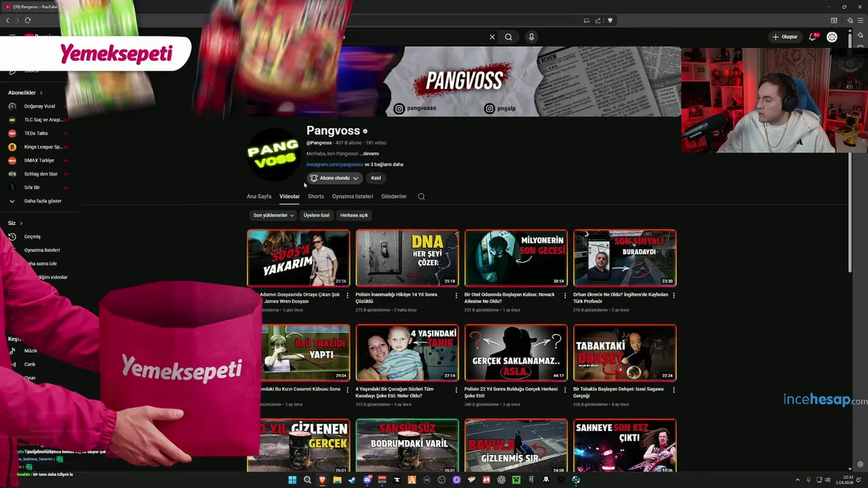The image size is (868, 488).
Task: Open the Gönderiler tab
Action: 394,197
